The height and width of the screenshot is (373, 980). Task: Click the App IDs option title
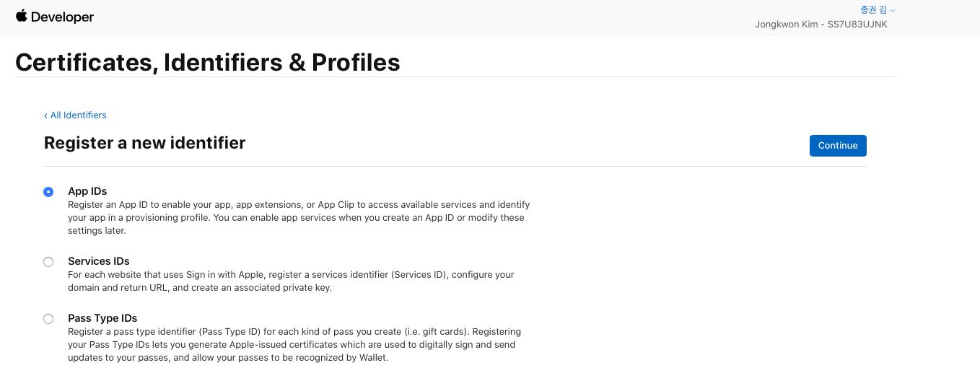(87, 191)
